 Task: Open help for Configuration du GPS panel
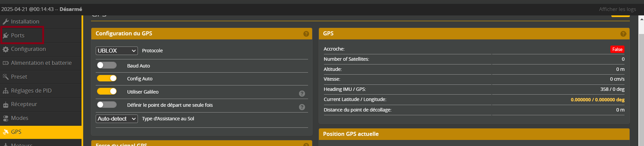[x=306, y=34]
